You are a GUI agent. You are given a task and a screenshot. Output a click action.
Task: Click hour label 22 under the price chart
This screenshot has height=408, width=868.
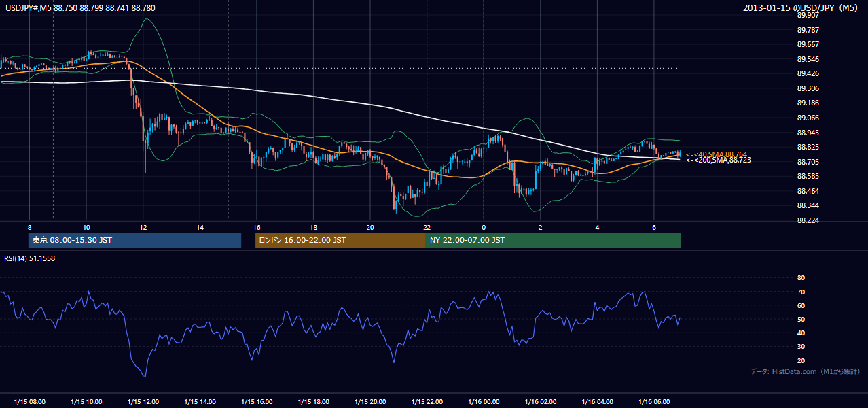tap(427, 227)
